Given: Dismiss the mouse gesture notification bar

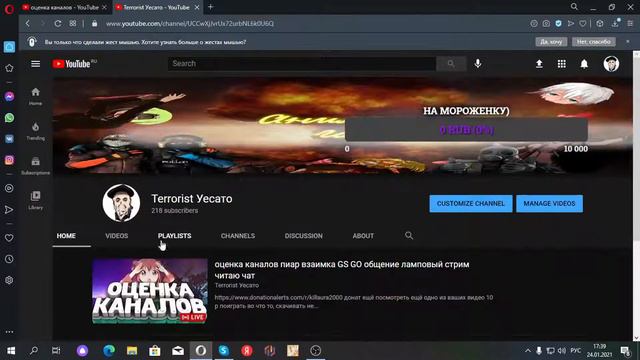Looking at the screenshot, I should [x=628, y=42].
